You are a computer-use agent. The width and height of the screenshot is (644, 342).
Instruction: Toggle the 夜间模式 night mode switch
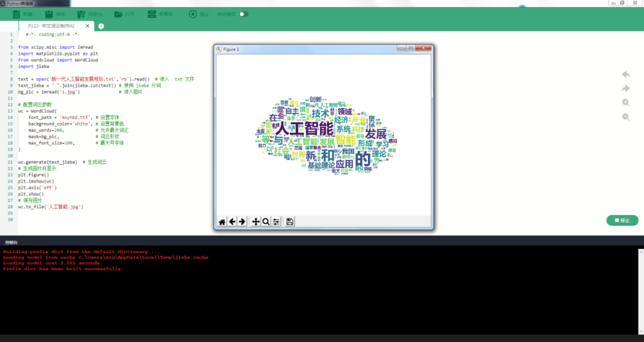click(243, 14)
